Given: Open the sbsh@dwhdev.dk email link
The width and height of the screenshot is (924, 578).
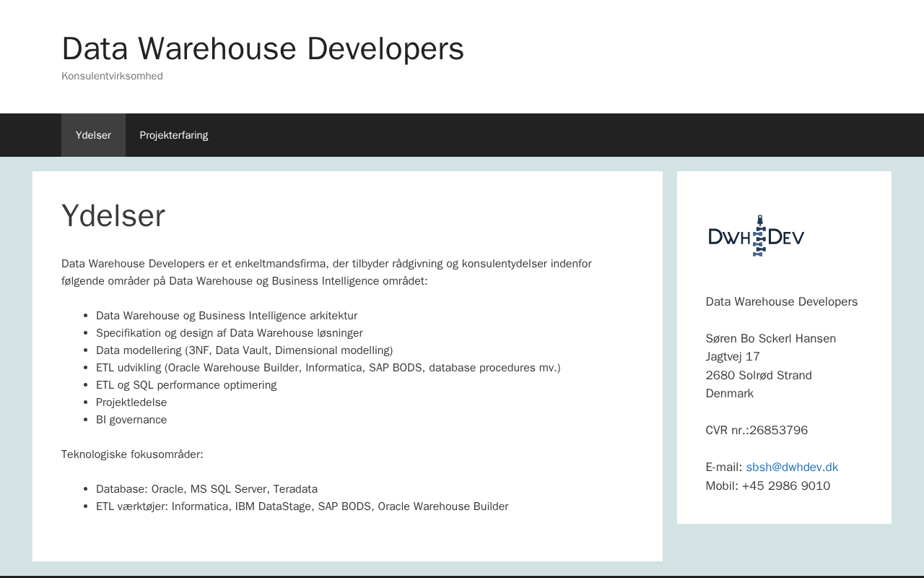Looking at the screenshot, I should (792, 467).
